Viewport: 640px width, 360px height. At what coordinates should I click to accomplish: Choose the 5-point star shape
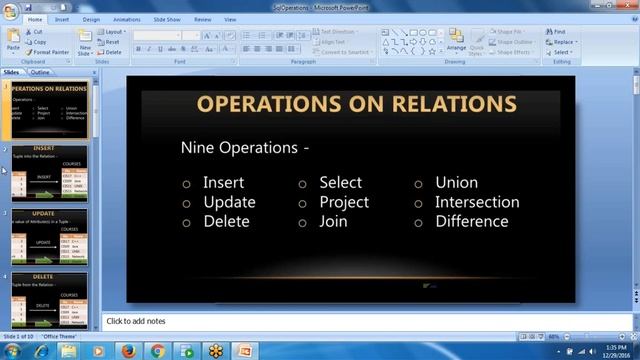432,51
